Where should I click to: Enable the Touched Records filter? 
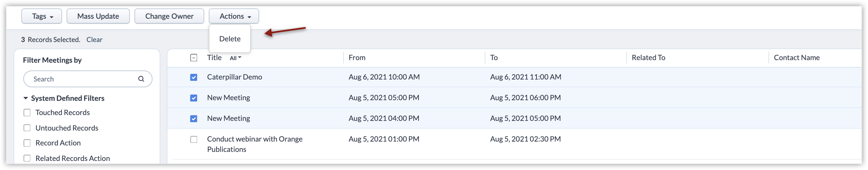point(27,113)
